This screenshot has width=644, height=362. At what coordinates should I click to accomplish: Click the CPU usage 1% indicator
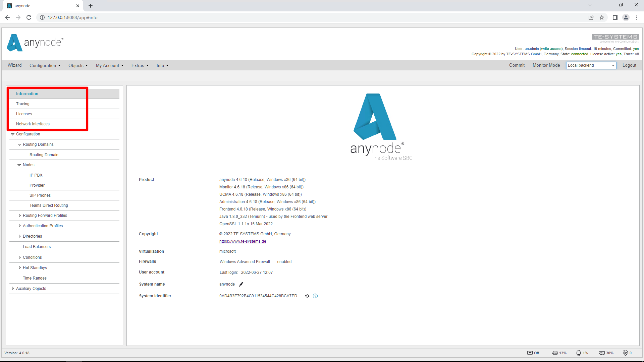(x=582, y=353)
